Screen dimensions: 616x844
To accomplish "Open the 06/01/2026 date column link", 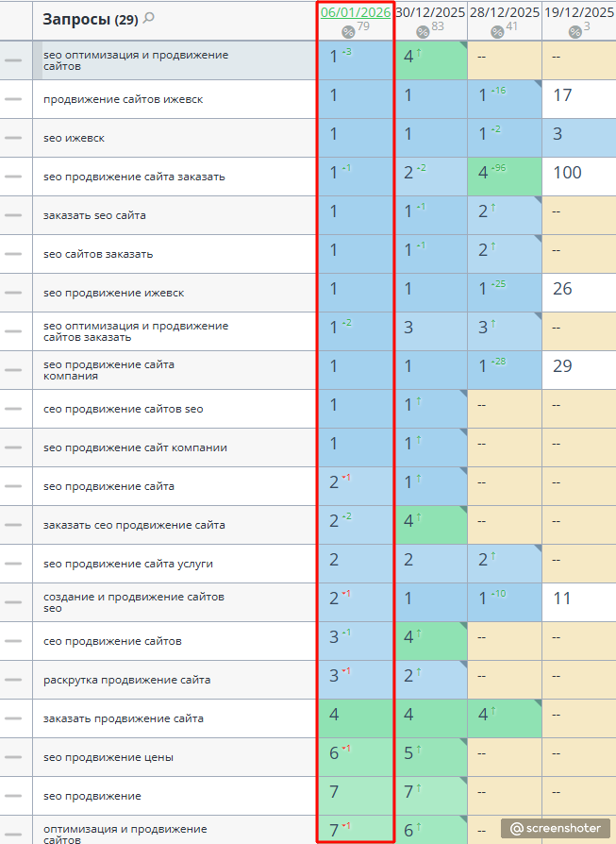I will point(356,12).
